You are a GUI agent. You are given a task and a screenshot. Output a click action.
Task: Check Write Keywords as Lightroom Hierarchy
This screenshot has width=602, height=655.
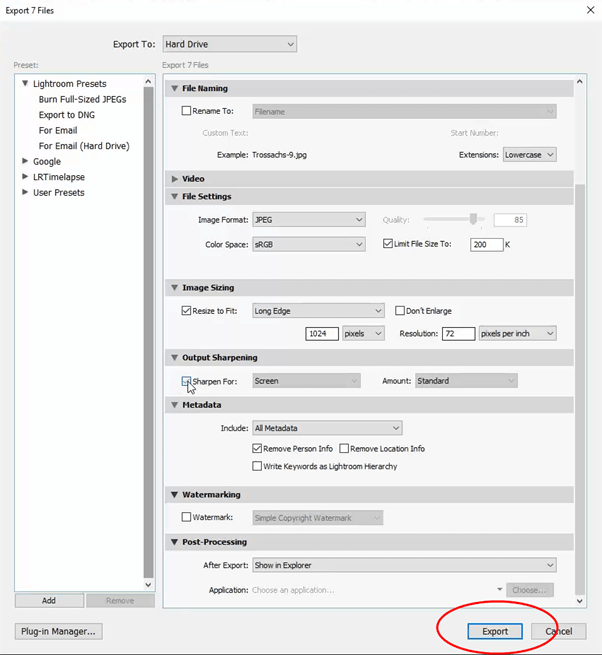[257, 466]
